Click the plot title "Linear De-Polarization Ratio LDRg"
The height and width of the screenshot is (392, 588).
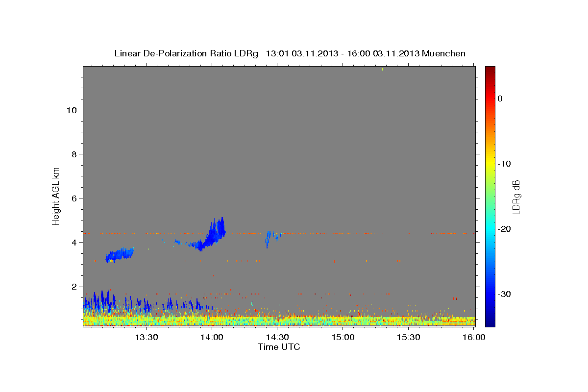tap(186, 53)
